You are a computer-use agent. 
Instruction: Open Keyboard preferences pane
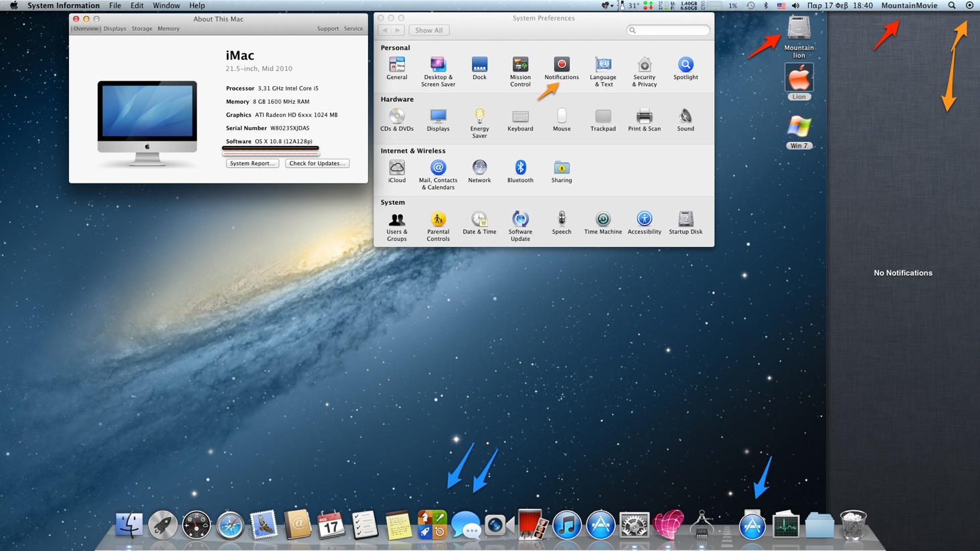[520, 120]
